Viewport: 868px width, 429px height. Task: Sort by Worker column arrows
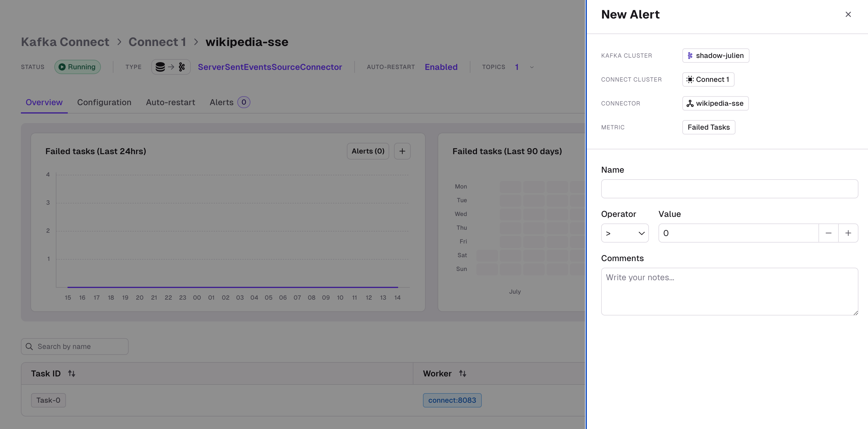pos(462,373)
